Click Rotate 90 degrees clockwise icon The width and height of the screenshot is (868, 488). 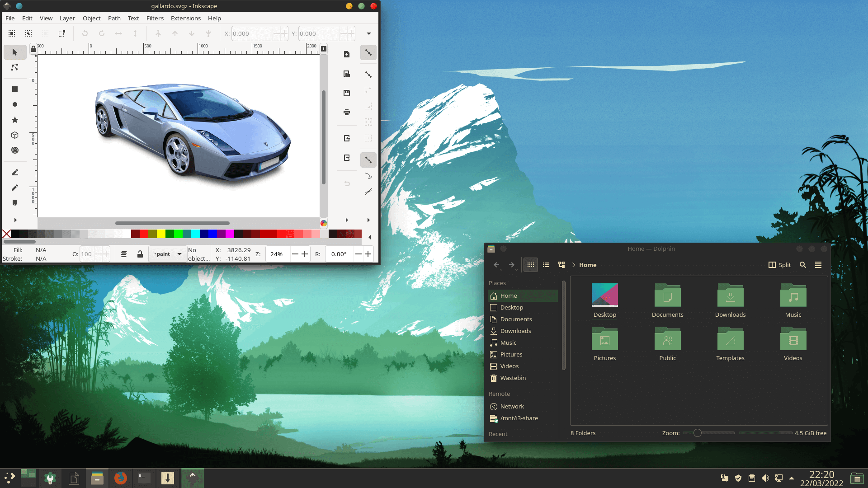click(x=102, y=33)
